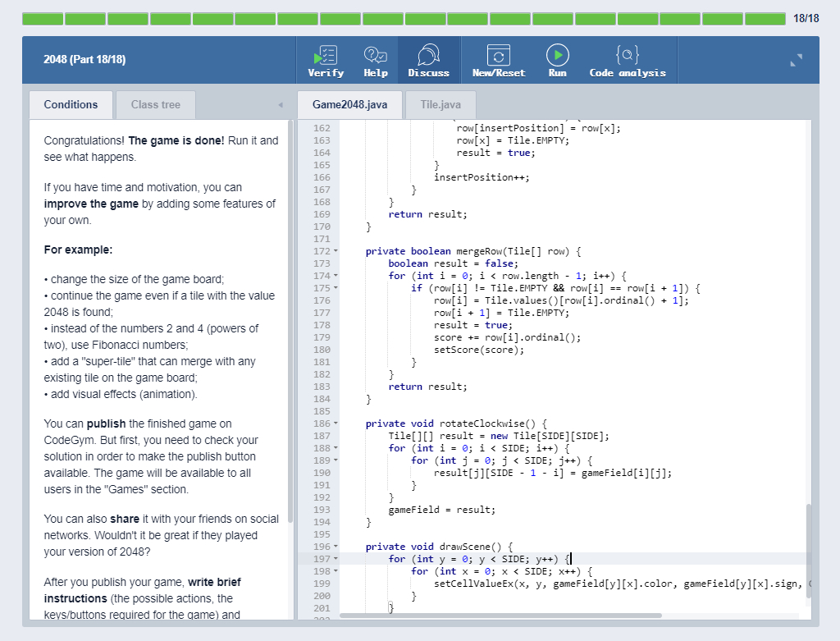Collapse drawScene fold at line 196
This screenshot has height=641, width=840.
pos(336,547)
